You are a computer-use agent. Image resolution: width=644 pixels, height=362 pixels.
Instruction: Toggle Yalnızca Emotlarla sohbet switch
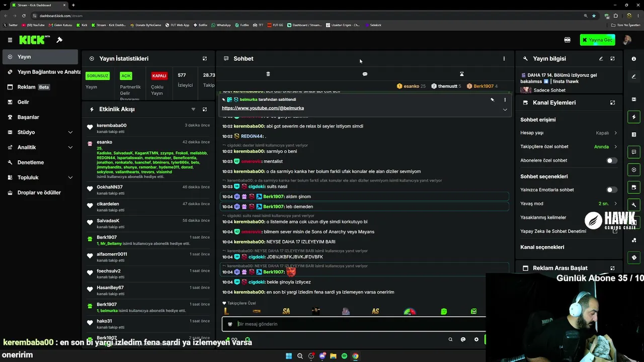click(612, 190)
